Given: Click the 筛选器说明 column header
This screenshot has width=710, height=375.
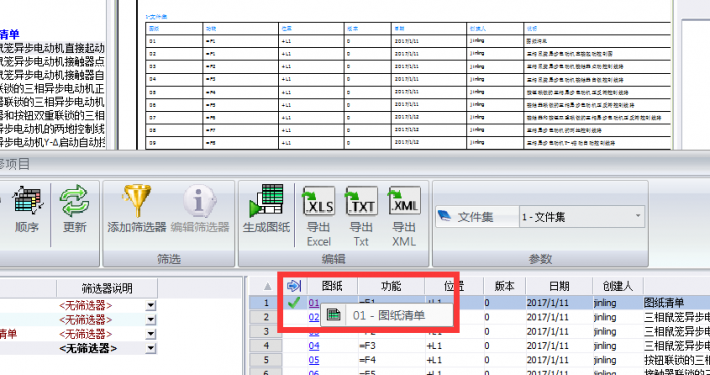Looking at the screenshot, I should pyautogui.click(x=107, y=288).
